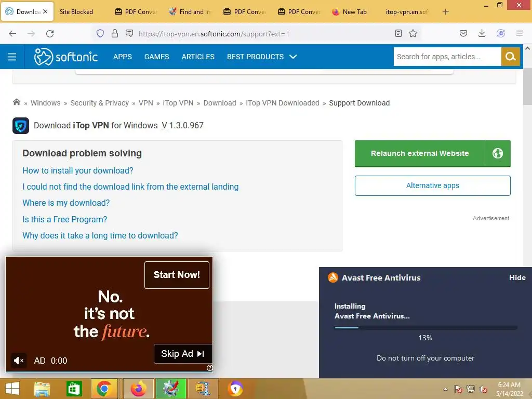Open File Explorer from the taskbar
This screenshot has height=399, width=532.
pyautogui.click(x=42, y=389)
